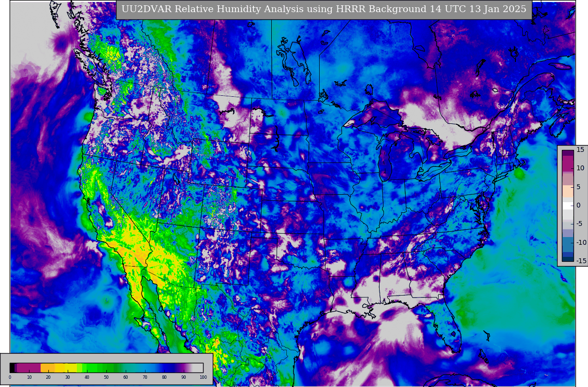Pick the dark purple swatch atop the right colorbar
The image size is (588, 387).
[x=568, y=153]
